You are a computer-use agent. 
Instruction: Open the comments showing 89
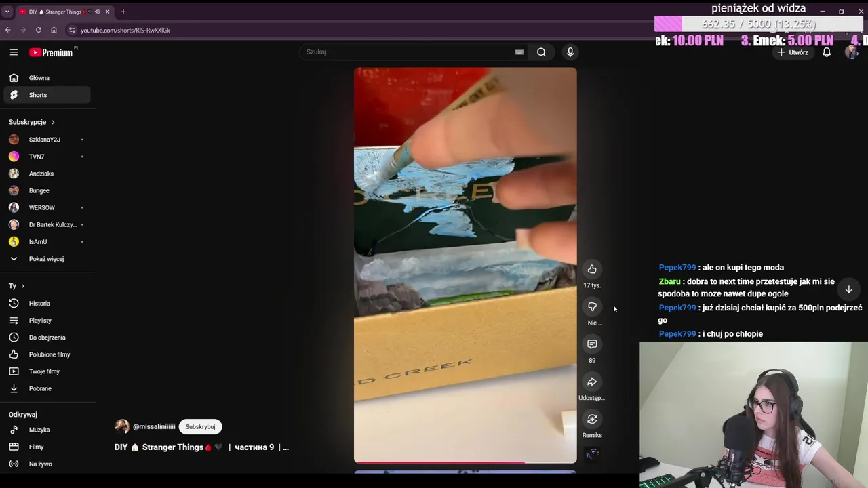(592, 344)
